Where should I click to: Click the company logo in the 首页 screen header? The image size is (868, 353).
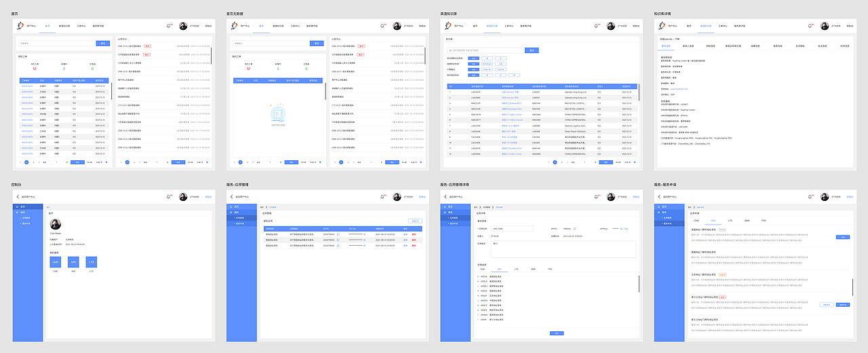pos(19,26)
